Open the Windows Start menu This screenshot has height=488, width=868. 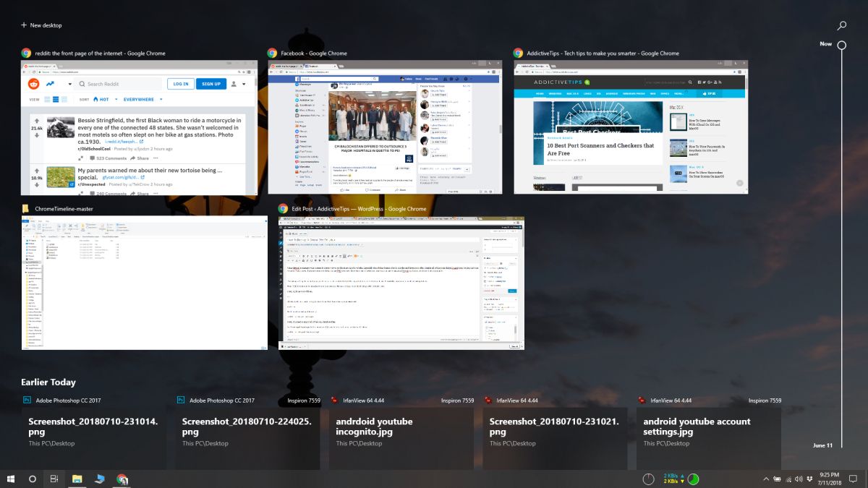[x=11, y=479]
